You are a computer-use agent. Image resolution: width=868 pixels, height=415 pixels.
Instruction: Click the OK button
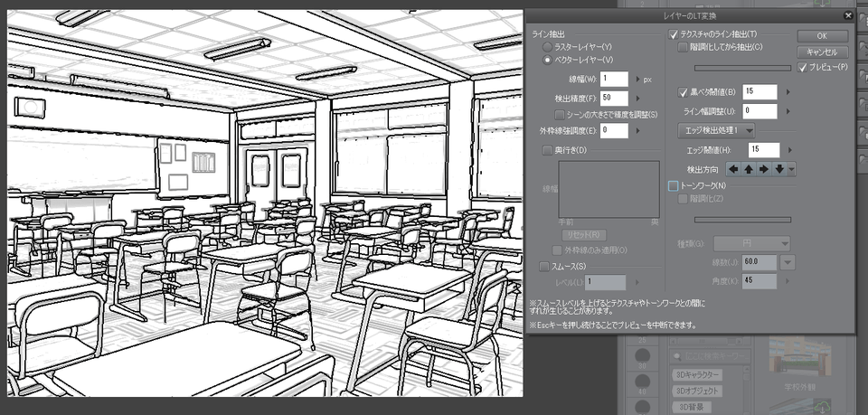click(x=822, y=35)
